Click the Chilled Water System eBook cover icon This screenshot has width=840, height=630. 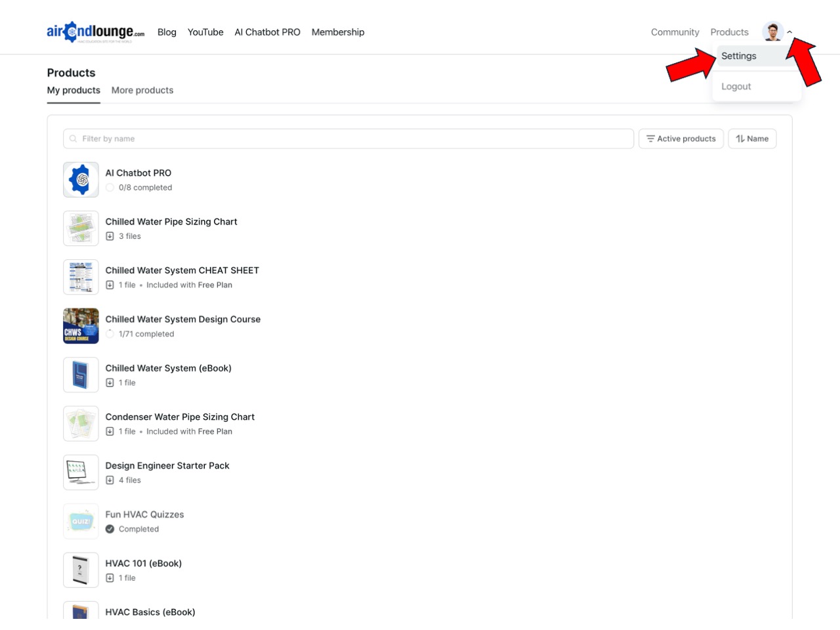point(81,375)
